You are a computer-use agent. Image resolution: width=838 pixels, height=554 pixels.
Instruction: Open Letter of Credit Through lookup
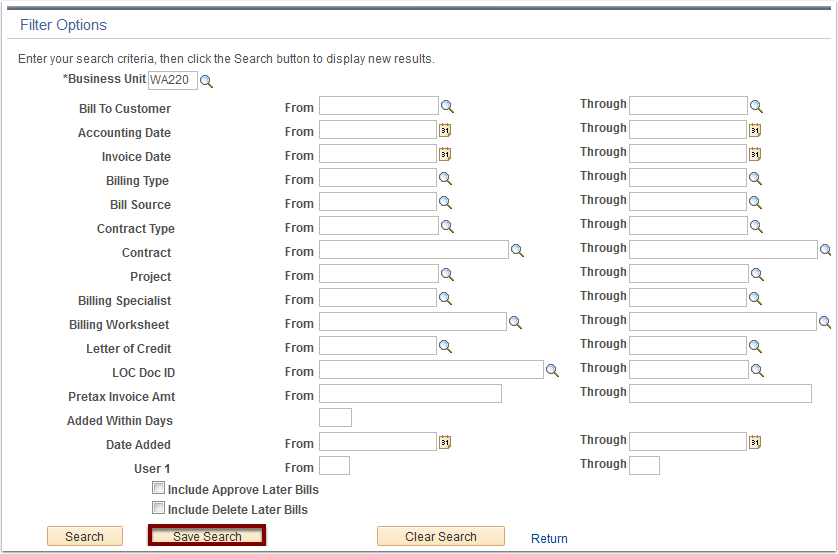point(755,347)
